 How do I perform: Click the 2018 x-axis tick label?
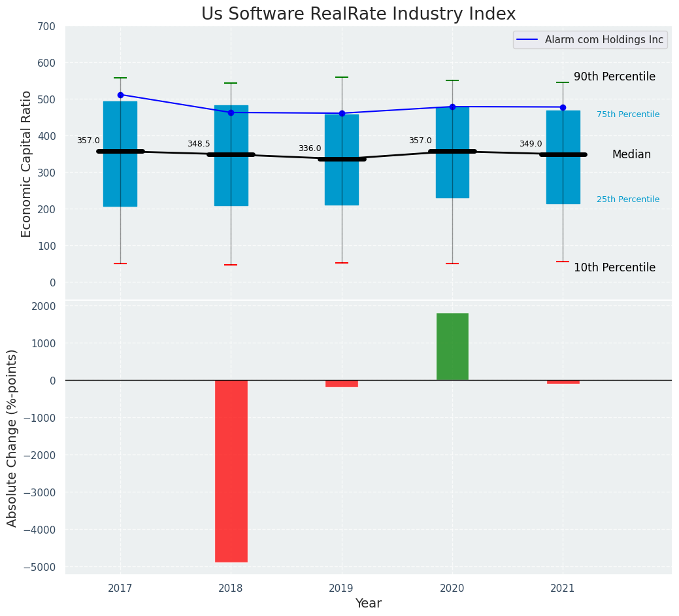coord(231,588)
